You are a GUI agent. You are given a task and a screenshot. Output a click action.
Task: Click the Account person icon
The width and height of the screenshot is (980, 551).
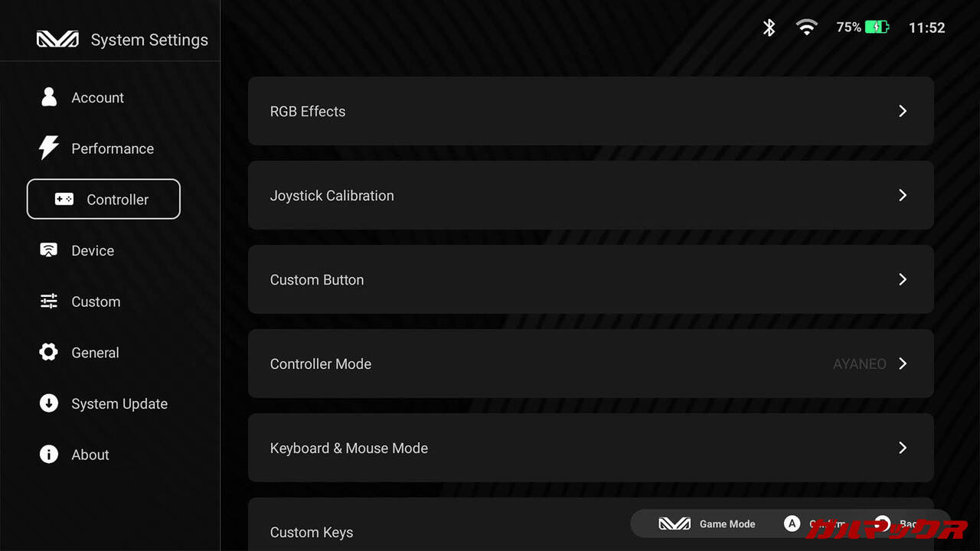[x=49, y=97]
